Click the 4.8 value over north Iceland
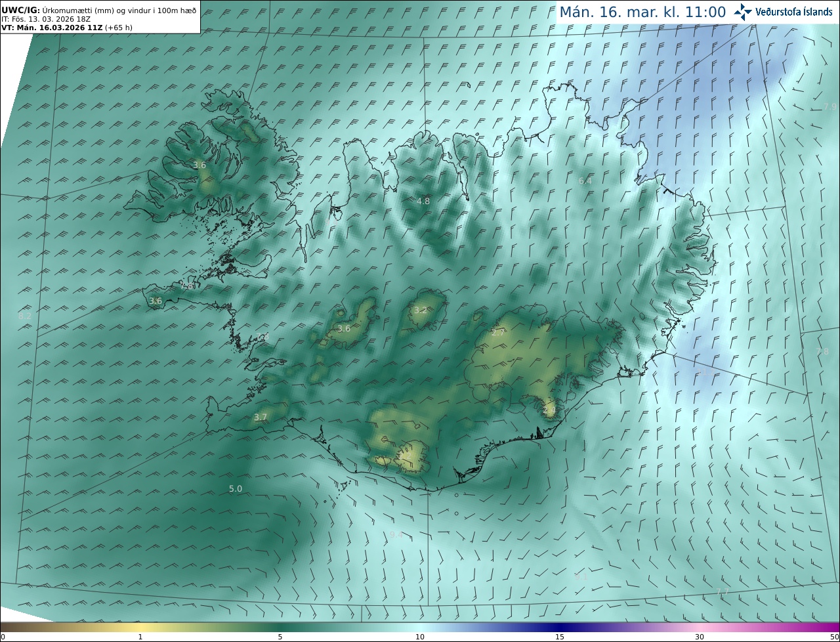The width and height of the screenshot is (840, 642). (423, 201)
